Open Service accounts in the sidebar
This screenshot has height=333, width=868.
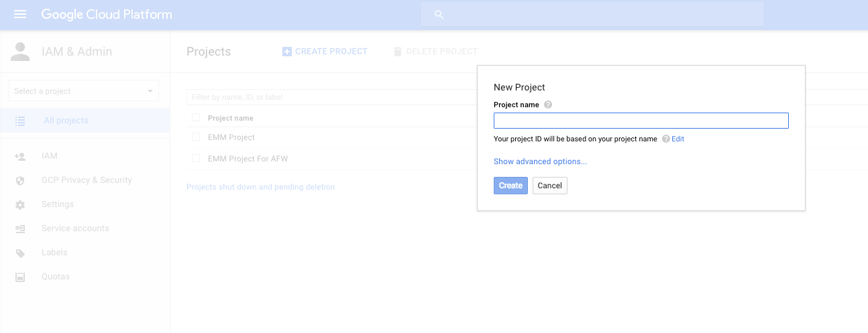75,228
